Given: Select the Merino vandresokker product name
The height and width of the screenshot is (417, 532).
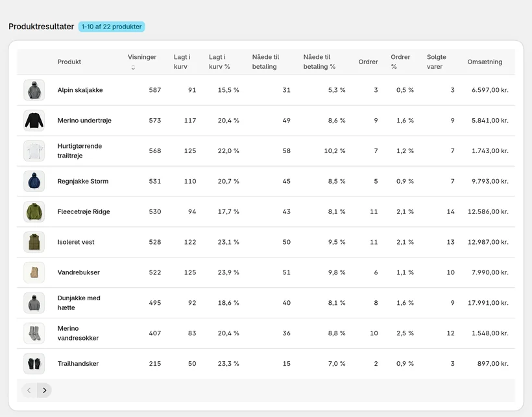Looking at the screenshot, I should [78, 333].
